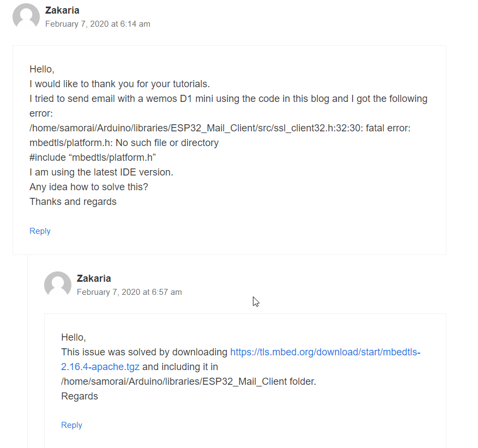Screen dimensions: 478x448
Task: Click the line thanking for the tutorials
Action: [x=119, y=84]
